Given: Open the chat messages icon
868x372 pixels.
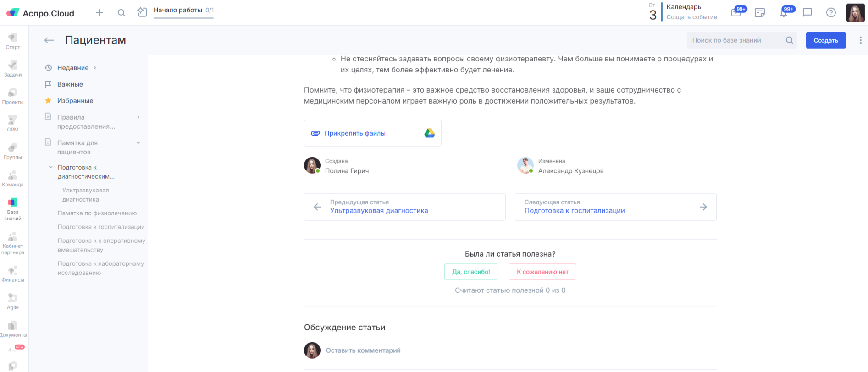Looking at the screenshot, I should tap(807, 13).
